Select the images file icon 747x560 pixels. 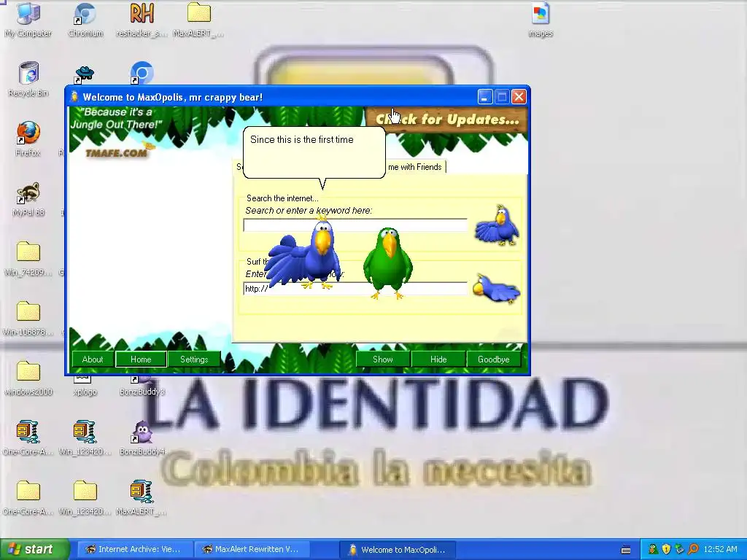(x=541, y=20)
